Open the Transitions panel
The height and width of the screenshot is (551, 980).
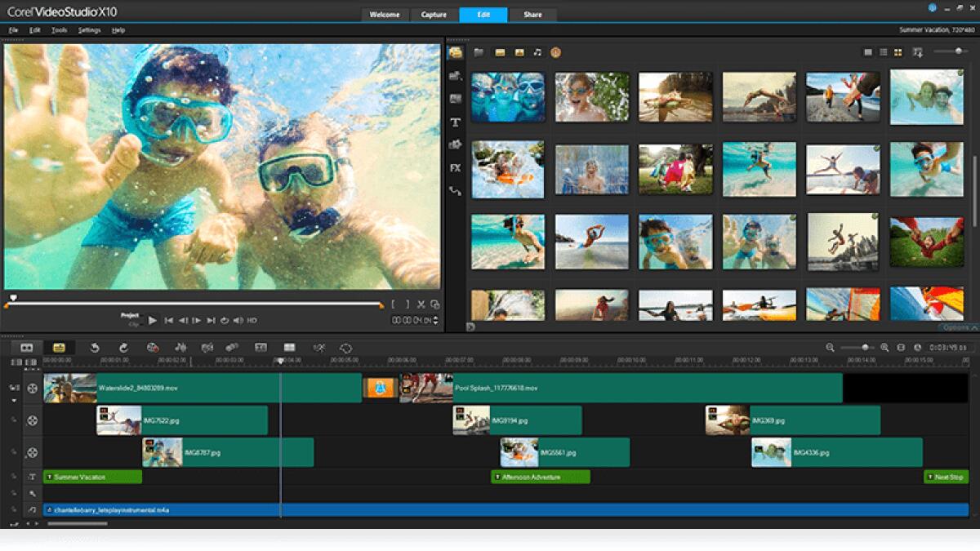(x=456, y=99)
